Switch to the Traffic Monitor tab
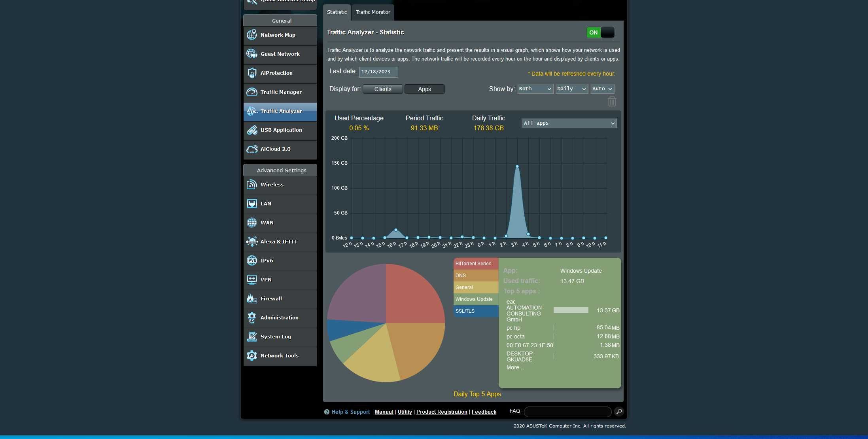Image resolution: width=868 pixels, height=439 pixels. 373,12
